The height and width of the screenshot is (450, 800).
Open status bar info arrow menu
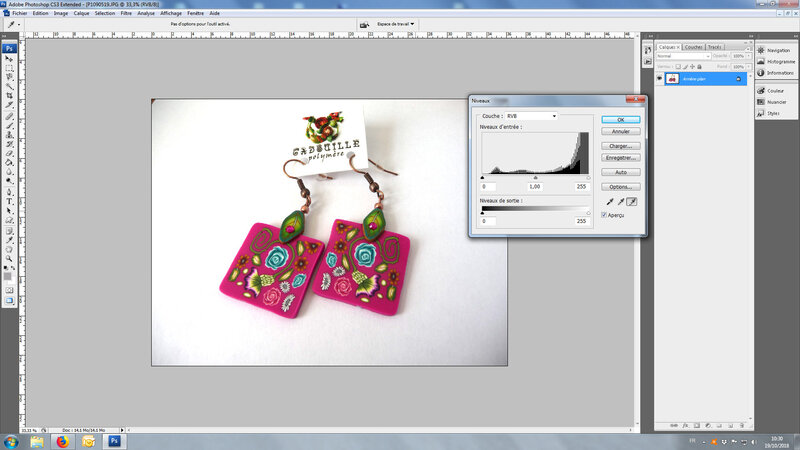pos(122,430)
